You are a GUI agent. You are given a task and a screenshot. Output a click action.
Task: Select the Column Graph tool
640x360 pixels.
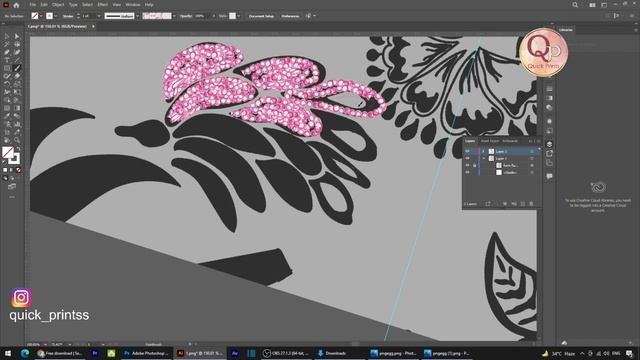pyautogui.click(x=17, y=124)
